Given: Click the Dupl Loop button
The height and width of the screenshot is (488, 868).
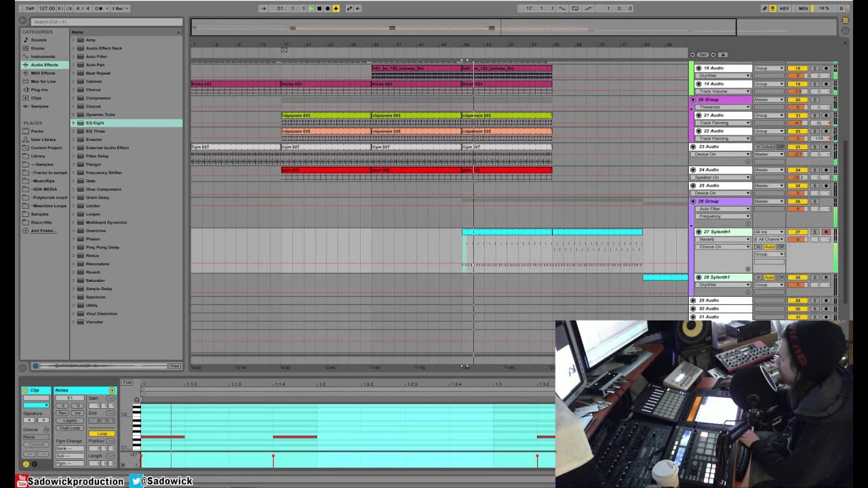Looking at the screenshot, I should (x=69, y=428).
